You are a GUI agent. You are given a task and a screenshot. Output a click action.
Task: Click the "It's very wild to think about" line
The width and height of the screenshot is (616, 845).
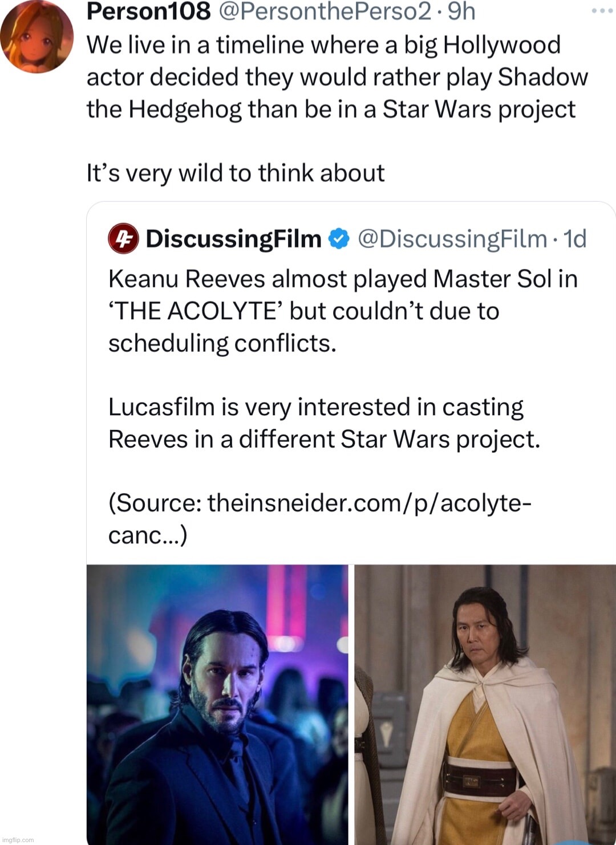click(235, 173)
